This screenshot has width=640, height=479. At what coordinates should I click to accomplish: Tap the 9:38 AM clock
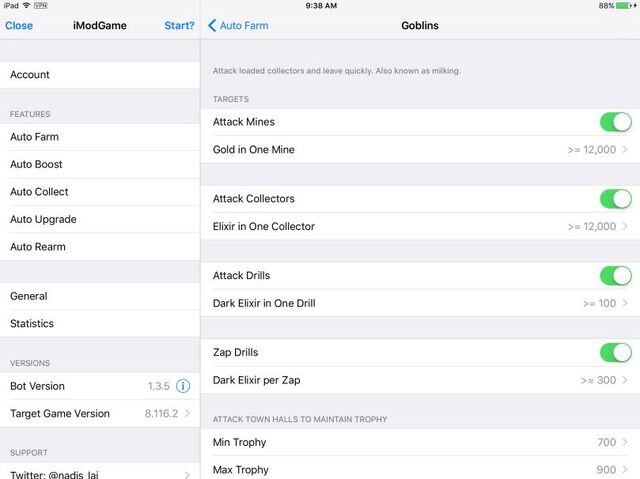coord(321,6)
